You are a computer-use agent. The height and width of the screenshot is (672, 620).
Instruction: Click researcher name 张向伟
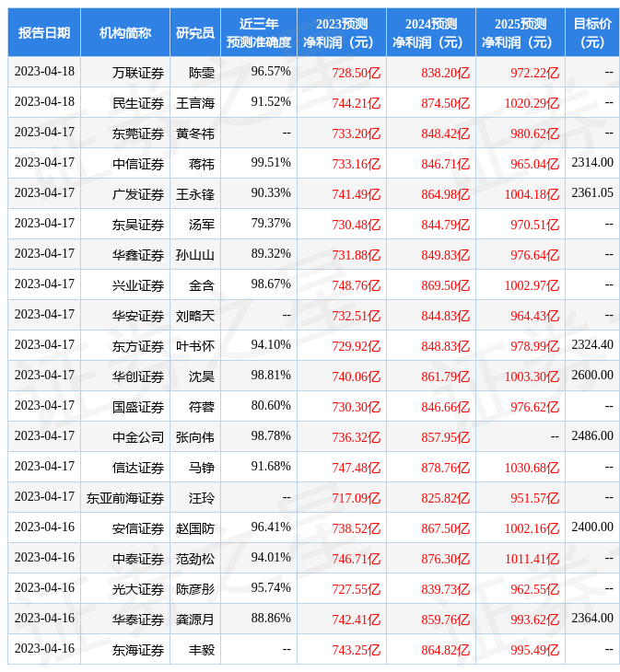195,437
